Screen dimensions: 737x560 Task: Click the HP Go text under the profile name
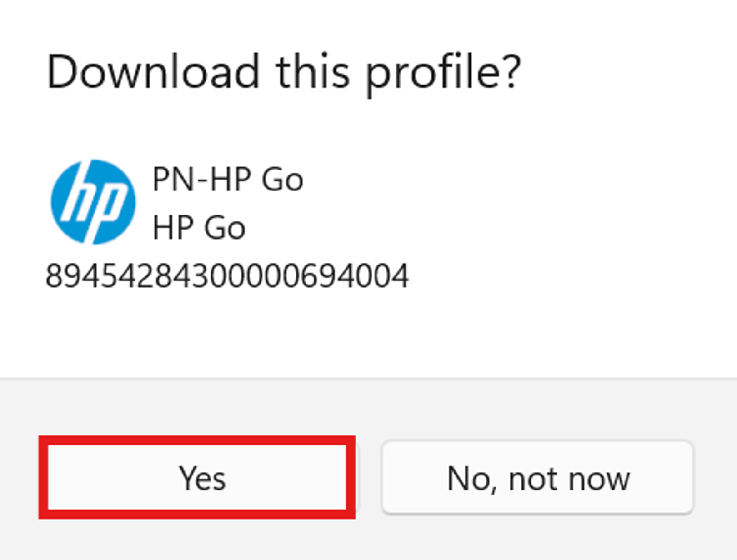point(199,227)
